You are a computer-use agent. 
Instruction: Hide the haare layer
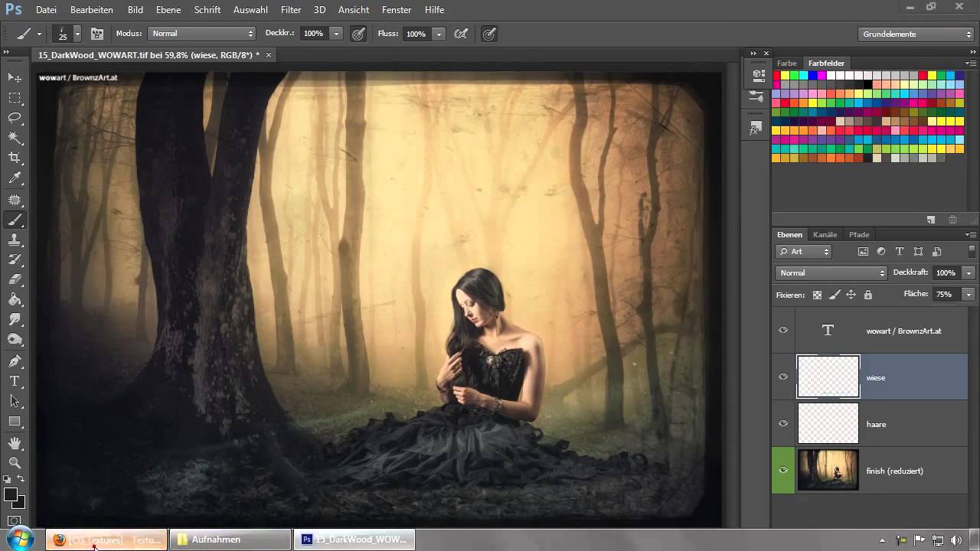[783, 423]
